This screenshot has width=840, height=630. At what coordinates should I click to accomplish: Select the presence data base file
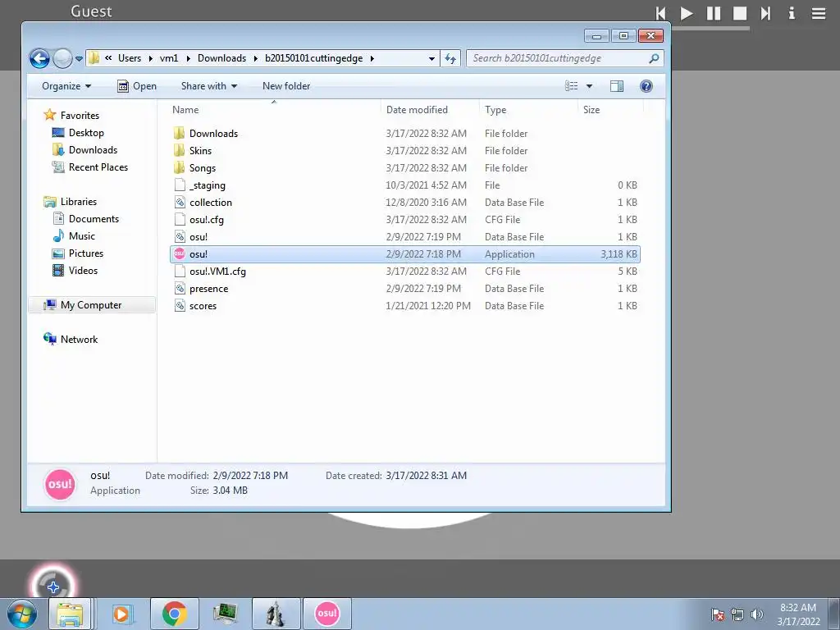pos(405,288)
